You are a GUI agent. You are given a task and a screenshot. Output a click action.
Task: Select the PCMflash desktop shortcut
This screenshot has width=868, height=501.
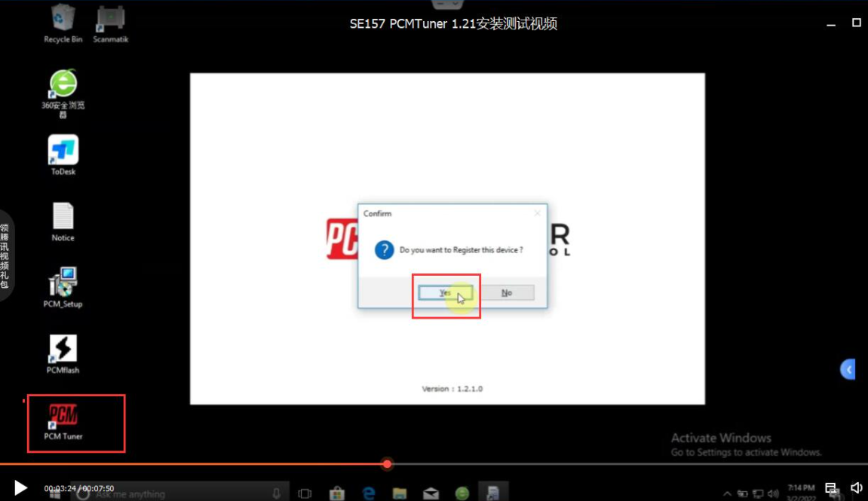[63, 354]
